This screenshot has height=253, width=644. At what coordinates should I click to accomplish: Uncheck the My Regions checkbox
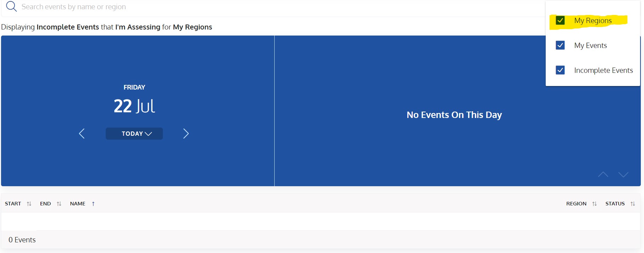click(x=560, y=21)
